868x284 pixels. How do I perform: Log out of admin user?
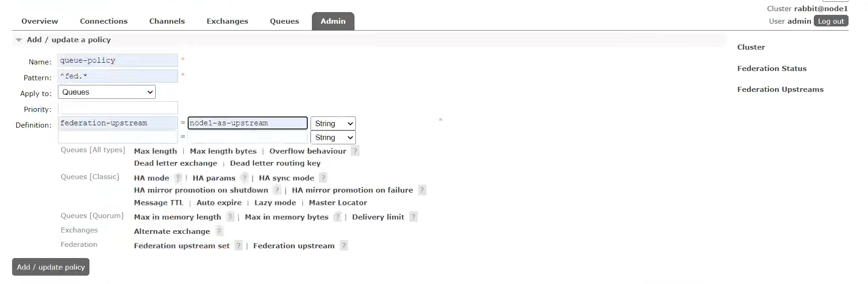831,21
